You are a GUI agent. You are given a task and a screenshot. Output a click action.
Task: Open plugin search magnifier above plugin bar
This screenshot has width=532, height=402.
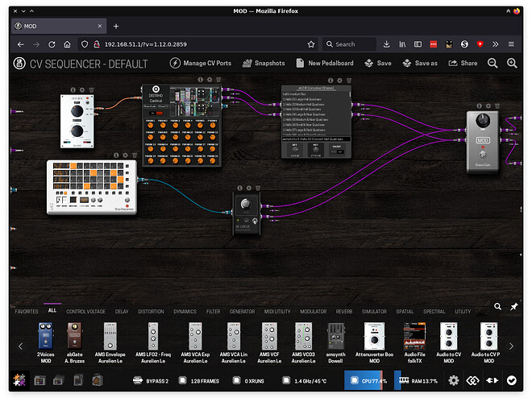(497, 306)
